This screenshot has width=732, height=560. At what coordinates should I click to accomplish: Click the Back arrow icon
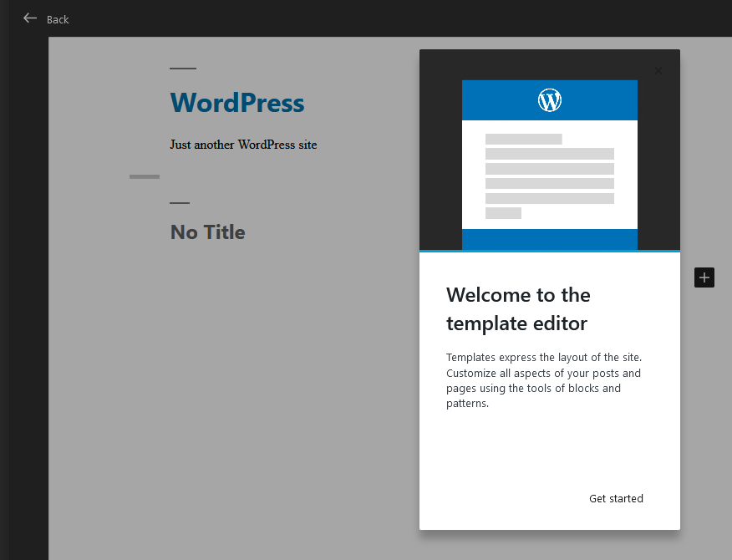(30, 18)
